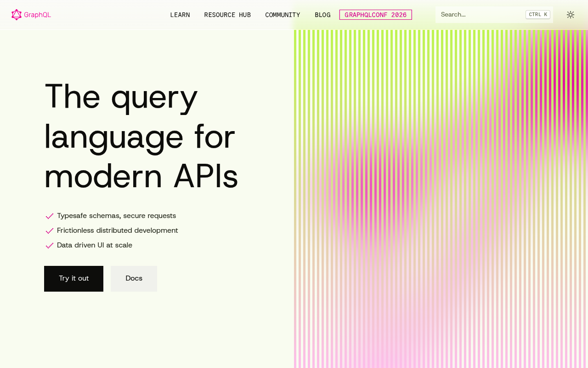Click the Try it out button

pyautogui.click(x=73, y=279)
